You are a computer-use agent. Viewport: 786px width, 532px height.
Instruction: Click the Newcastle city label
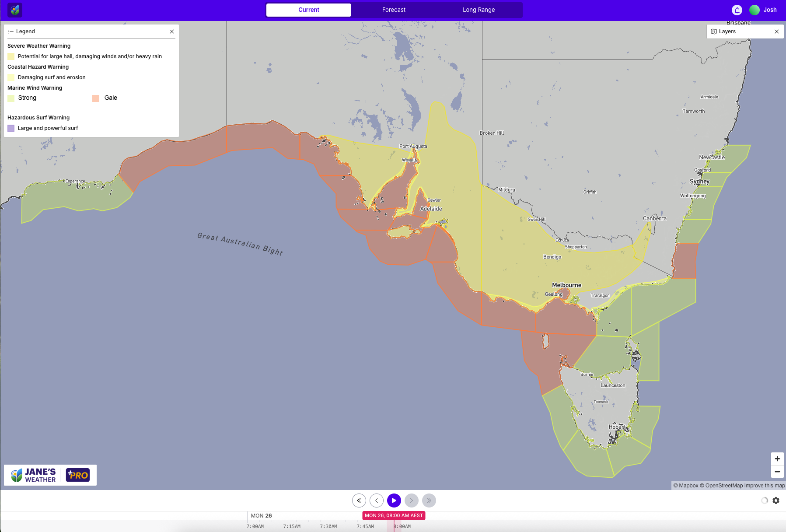(712, 157)
